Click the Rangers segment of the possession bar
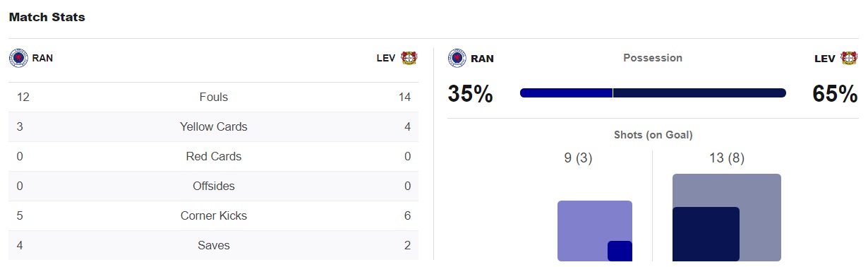Screen dimensions: 868x267 pos(566,93)
